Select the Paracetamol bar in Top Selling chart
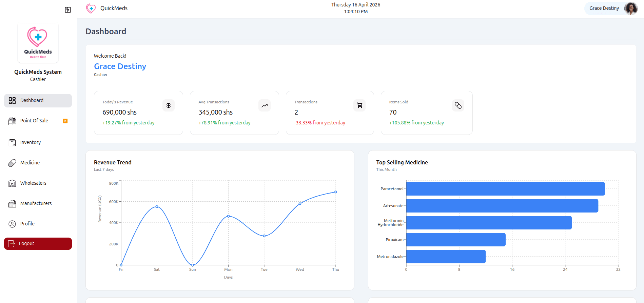Screen dimensions: 644x303 (x=505, y=189)
